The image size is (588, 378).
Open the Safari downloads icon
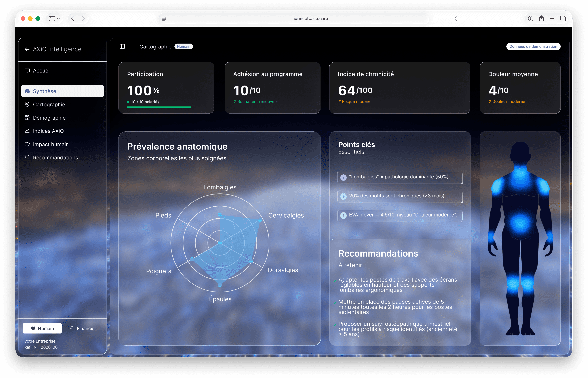pyautogui.click(x=530, y=19)
